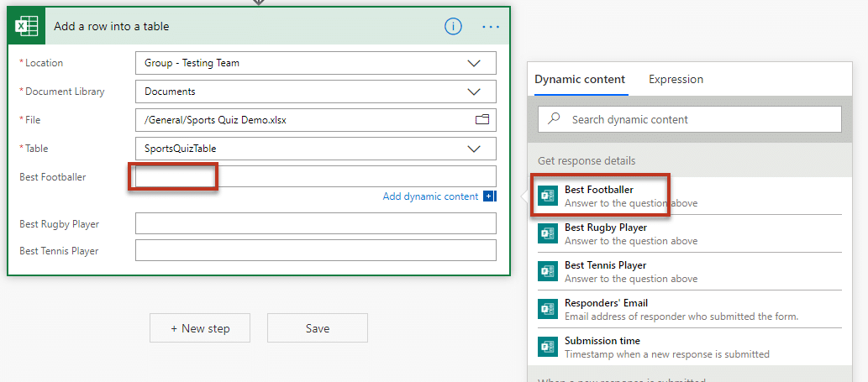Select Best Tennis Player dynamic content item
The height and width of the screenshot is (382, 868).
click(605, 271)
